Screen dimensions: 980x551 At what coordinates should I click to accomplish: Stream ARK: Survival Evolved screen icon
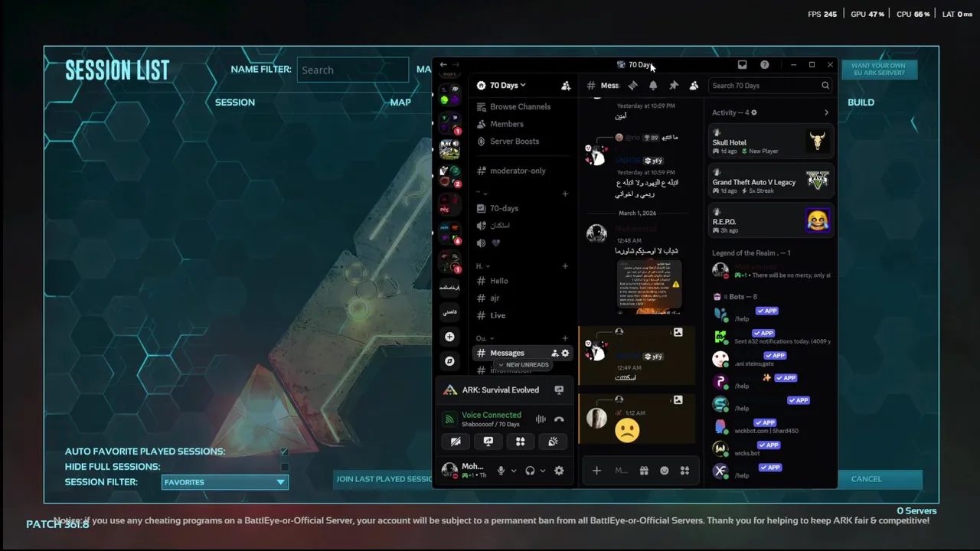click(x=559, y=390)
